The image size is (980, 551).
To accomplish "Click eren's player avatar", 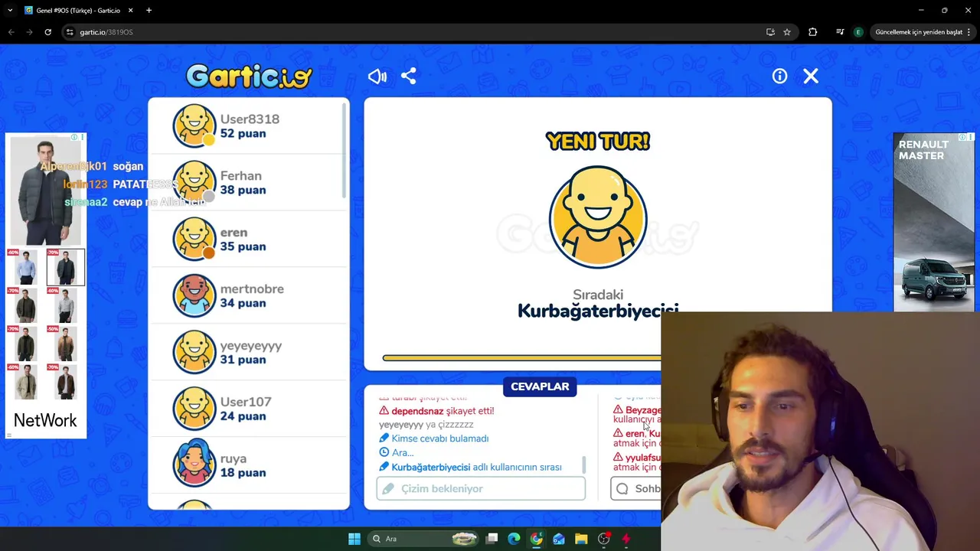I will pyautogui.click(x=194, y=239).
